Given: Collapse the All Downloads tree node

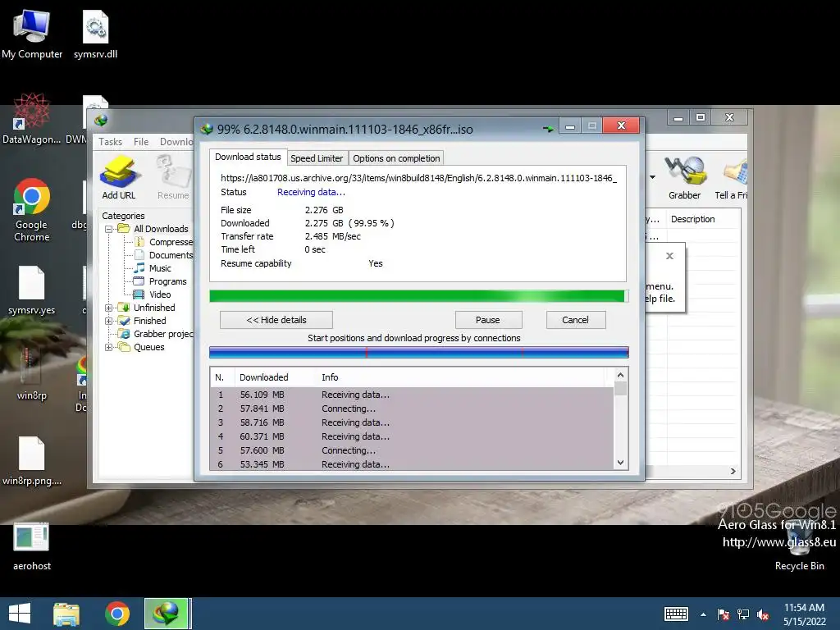Looking at the screenshot, I should 109,229.
